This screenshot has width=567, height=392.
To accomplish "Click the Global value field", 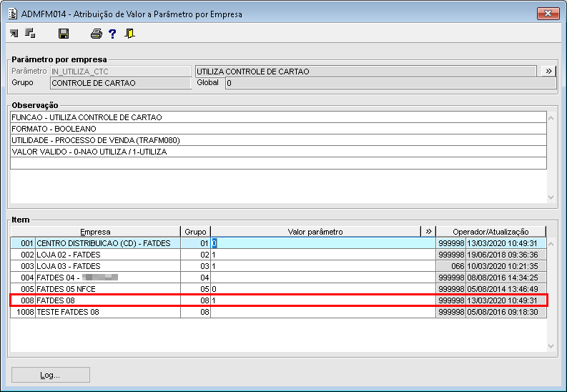I will [390, 83].
